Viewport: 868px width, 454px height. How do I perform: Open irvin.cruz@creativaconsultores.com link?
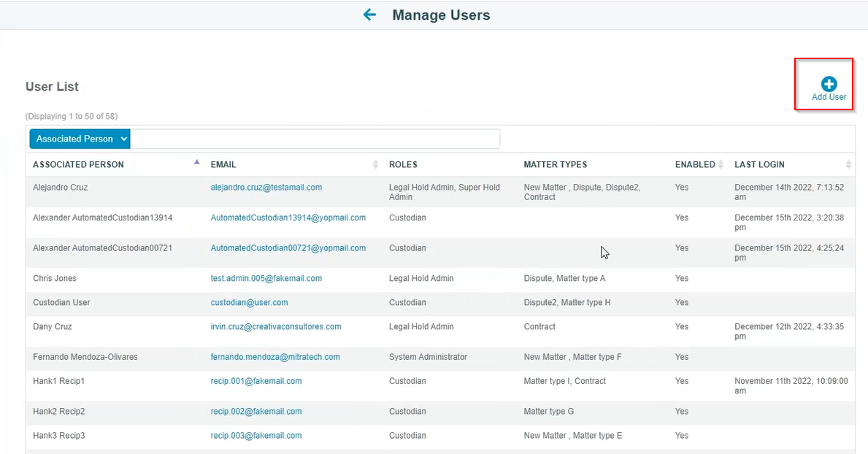tap(276, 326)
